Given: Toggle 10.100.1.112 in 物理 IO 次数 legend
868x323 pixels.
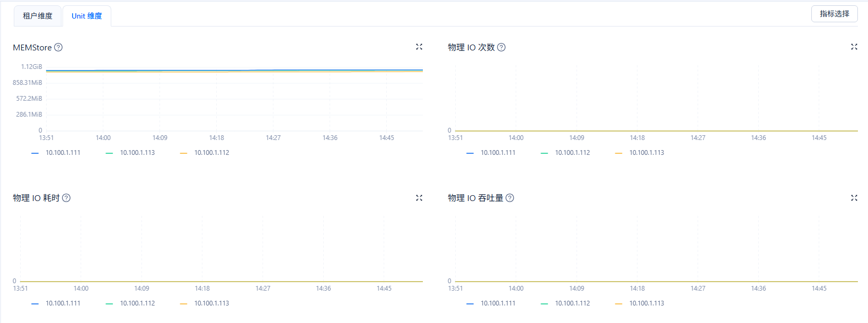Looking at the screenshot, I should point(572,153).
